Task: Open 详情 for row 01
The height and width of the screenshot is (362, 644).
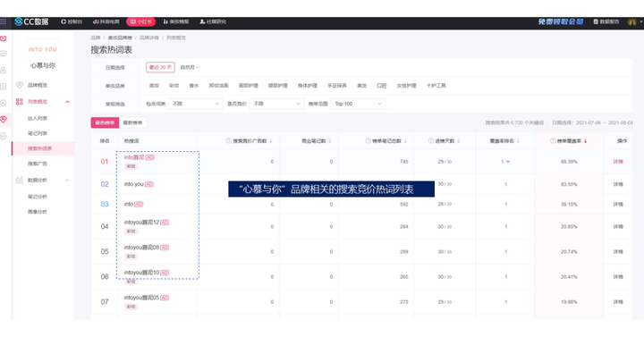Action: click(618, 162)
